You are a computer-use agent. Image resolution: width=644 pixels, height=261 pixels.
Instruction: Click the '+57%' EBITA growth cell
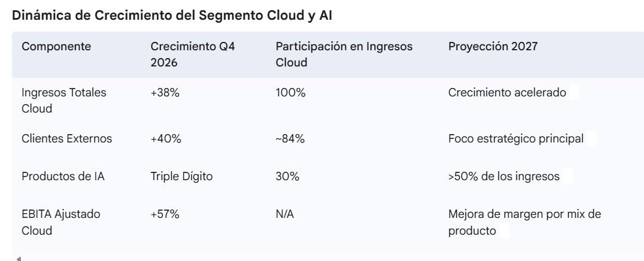[165, 214]
